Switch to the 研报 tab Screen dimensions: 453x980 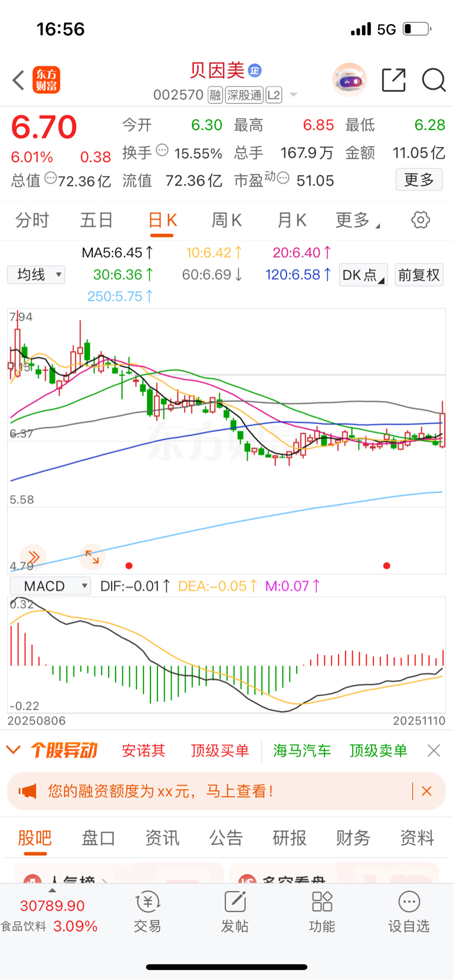[x=290, y=838]
